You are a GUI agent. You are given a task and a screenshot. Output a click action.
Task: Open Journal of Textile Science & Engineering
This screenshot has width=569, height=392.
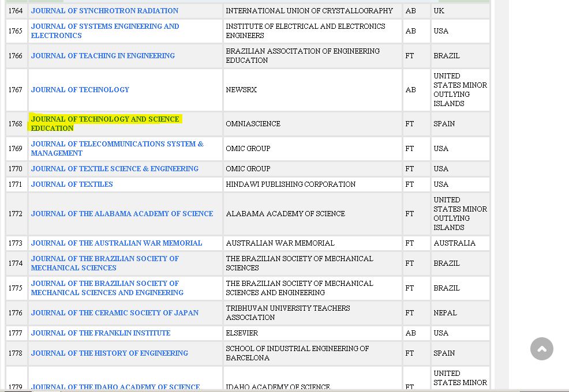coord(115,169)
